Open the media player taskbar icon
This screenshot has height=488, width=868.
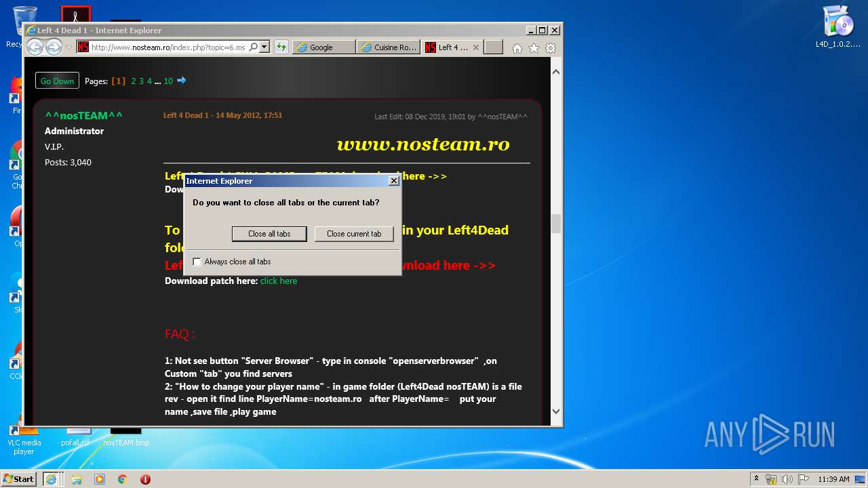[100, 479]
